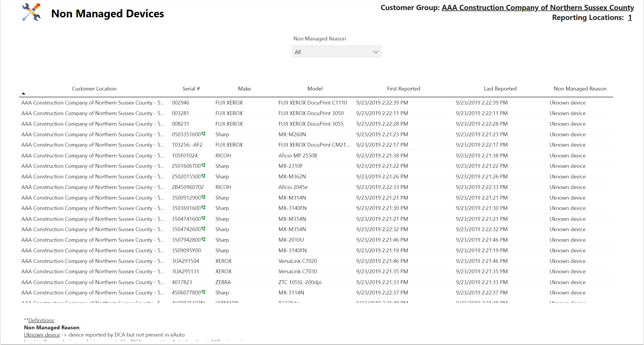Select serial number 002946 cell
644x345 pixels.
181,103
